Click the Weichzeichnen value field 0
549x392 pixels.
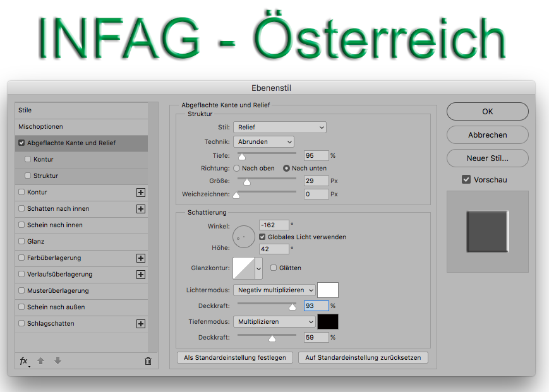pyautogui.click(x=316, y=194)
